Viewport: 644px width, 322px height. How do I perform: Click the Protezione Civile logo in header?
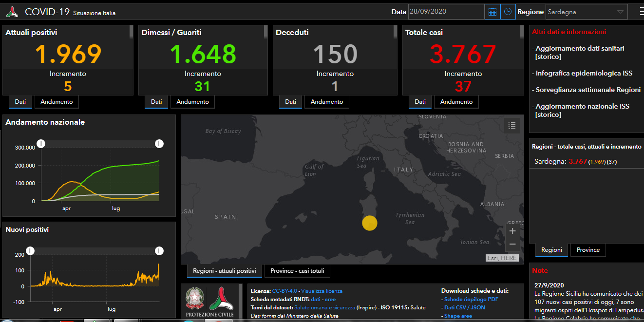coord(12,12)
